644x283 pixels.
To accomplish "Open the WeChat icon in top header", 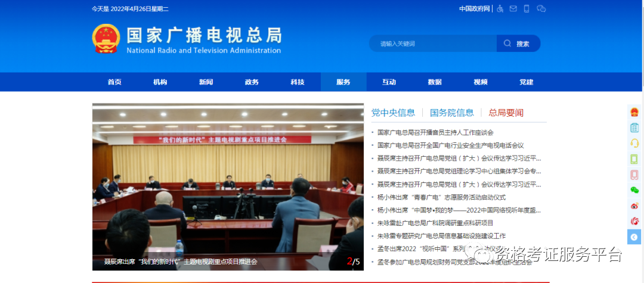I will coord(541,8).
